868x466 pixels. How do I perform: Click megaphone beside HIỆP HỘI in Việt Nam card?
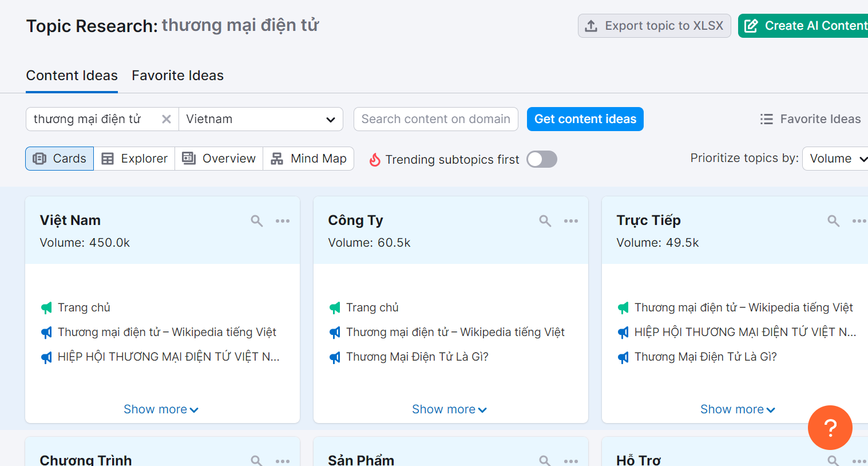[x=46, y=357]
